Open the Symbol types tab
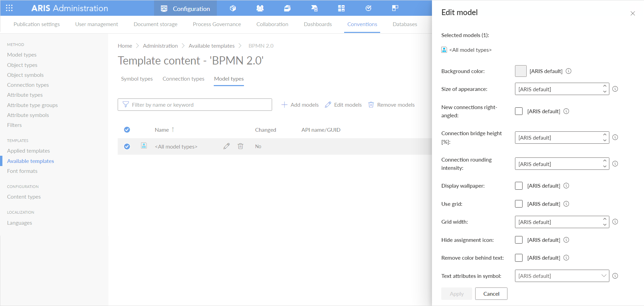 (x=137, y=79)
